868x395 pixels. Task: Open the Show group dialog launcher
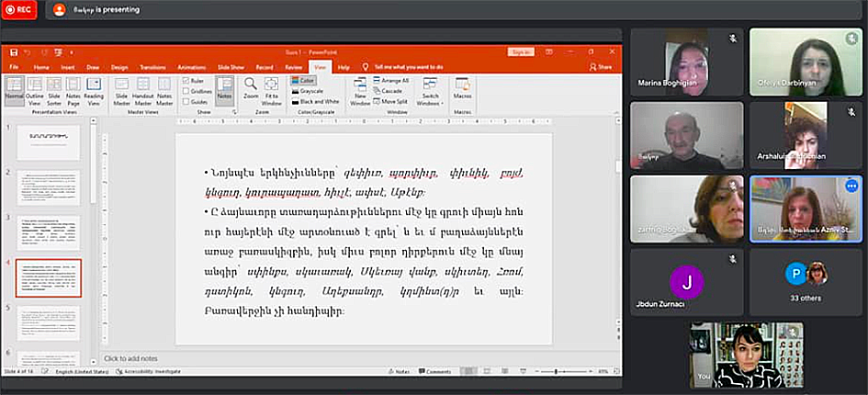(233, 111)
